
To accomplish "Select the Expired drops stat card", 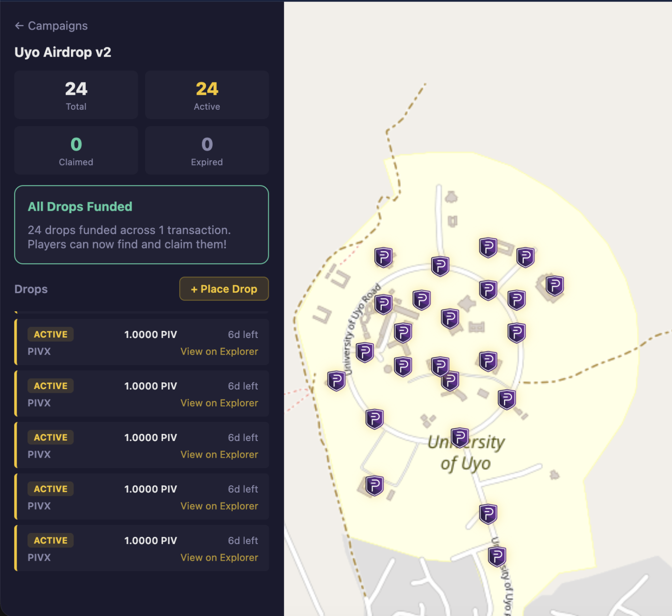I will tap(207, 150).
